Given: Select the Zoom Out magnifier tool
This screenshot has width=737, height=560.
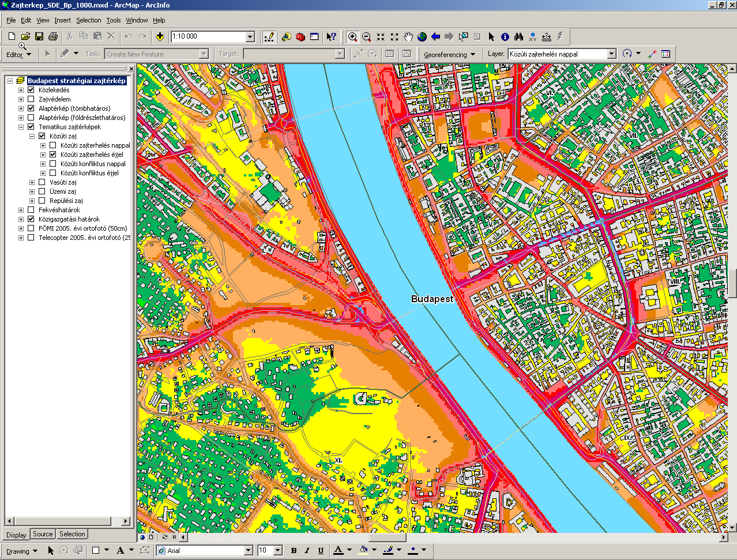Looking at the screenshot, I should click(367, 37).
